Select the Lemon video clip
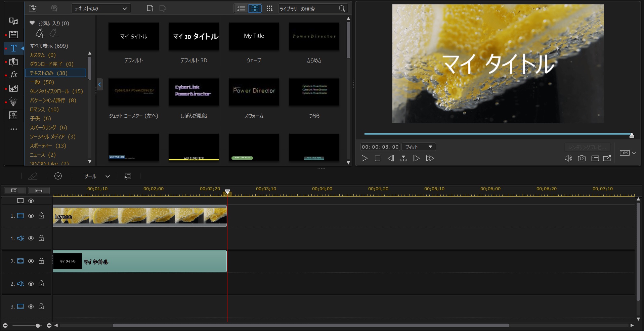This screenshot has height=331, width=644. point(140,216)
